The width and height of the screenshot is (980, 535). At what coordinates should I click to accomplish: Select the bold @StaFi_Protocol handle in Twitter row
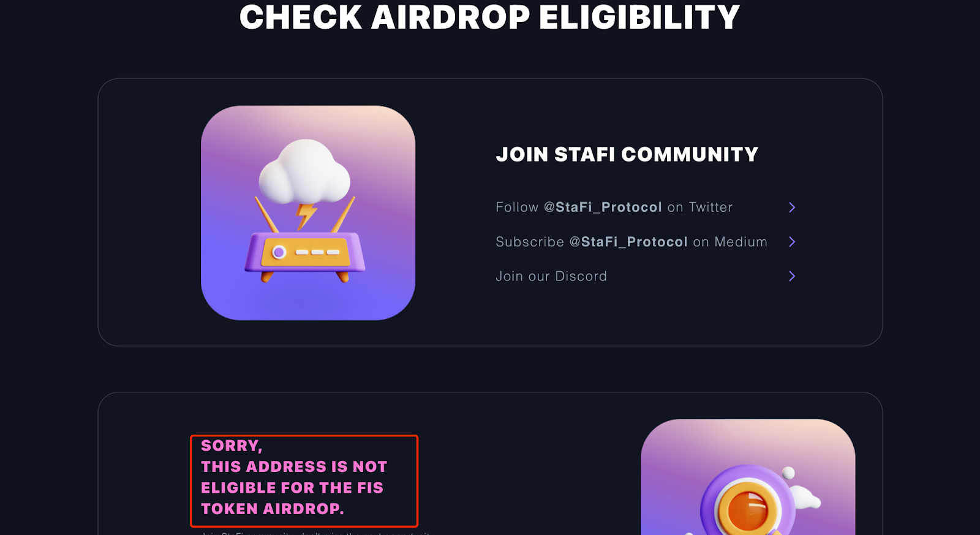(x=603, y=208)
